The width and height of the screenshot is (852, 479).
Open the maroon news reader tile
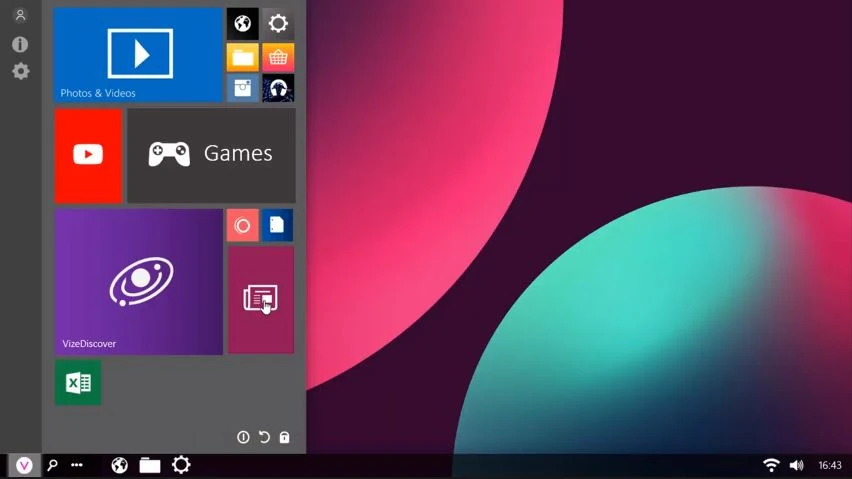[x=261, y=300]
